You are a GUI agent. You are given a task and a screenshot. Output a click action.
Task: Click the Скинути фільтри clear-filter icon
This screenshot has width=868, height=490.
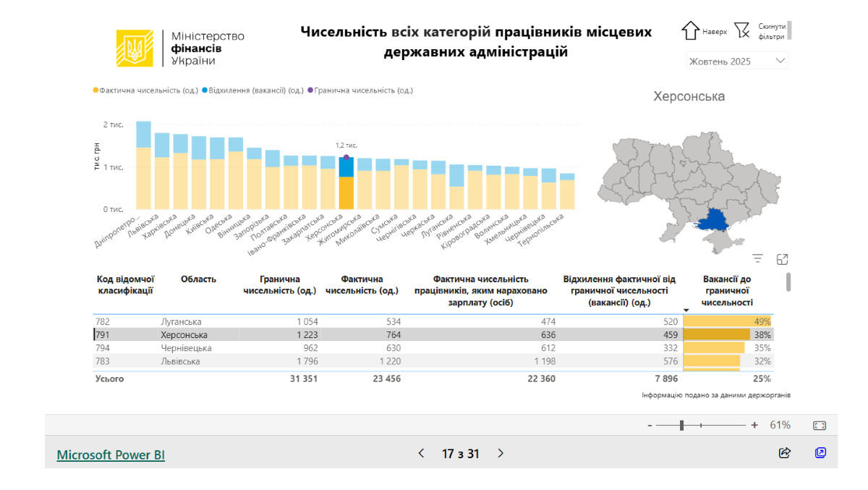(x=741, y=30)
